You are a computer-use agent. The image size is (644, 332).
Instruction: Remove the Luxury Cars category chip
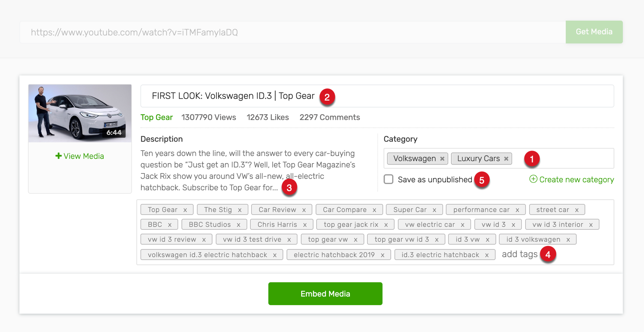click(506, 158)
